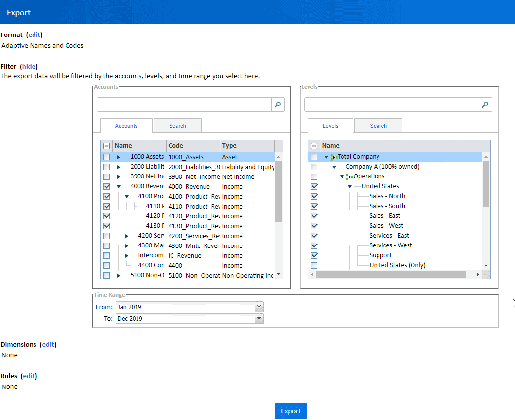Image resolution: width=515 pixels, height=420 pixels.
Task: Click the search magnifier in the Accounts panel
Action: 277,105
